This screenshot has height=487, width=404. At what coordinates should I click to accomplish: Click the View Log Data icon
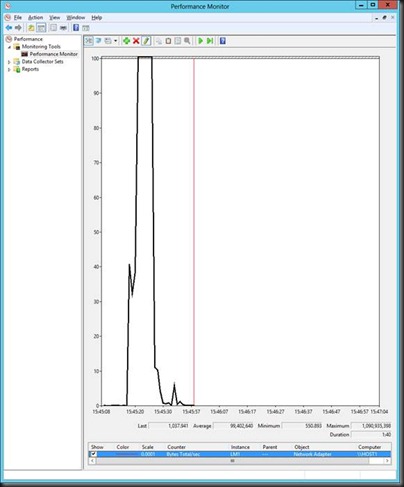(x=99, y=41)
